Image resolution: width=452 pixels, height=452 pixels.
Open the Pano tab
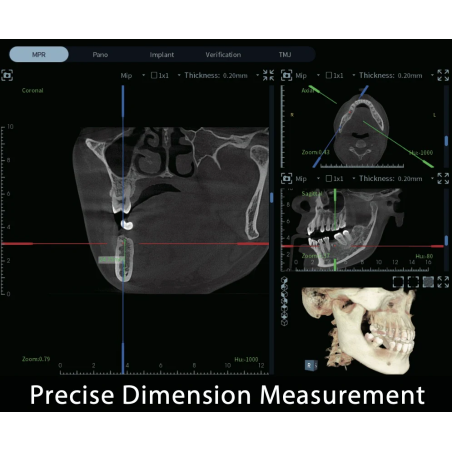pyautogui.click(x=100, y=54)
